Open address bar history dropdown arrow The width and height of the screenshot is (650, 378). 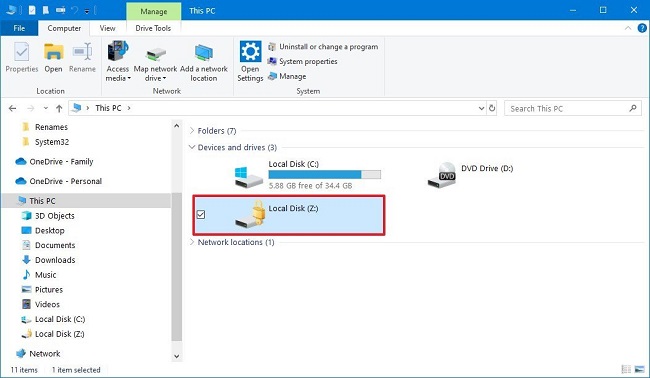tap(481, 108)
